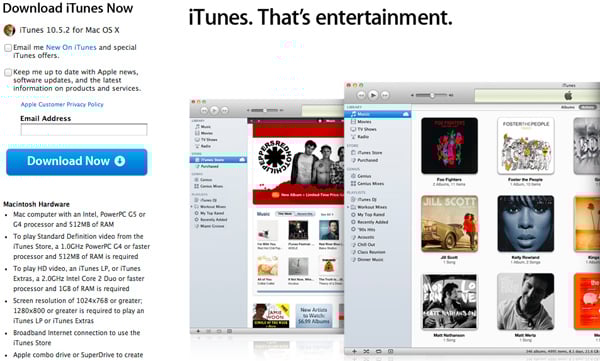Image resolution: width=600 pixels, height=361 pixels.
Task: Click the add playlist plus icon at the bottom of the front window
Action: click(354, 351)
